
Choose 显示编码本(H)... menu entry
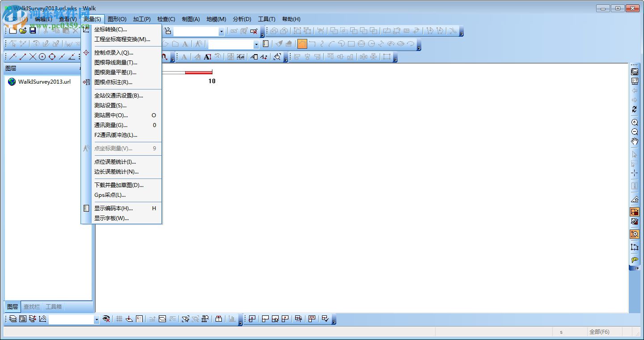[121, 208]
